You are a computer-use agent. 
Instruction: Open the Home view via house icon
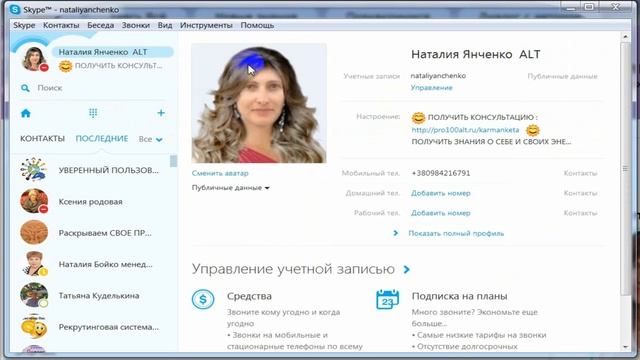[26, 113]
